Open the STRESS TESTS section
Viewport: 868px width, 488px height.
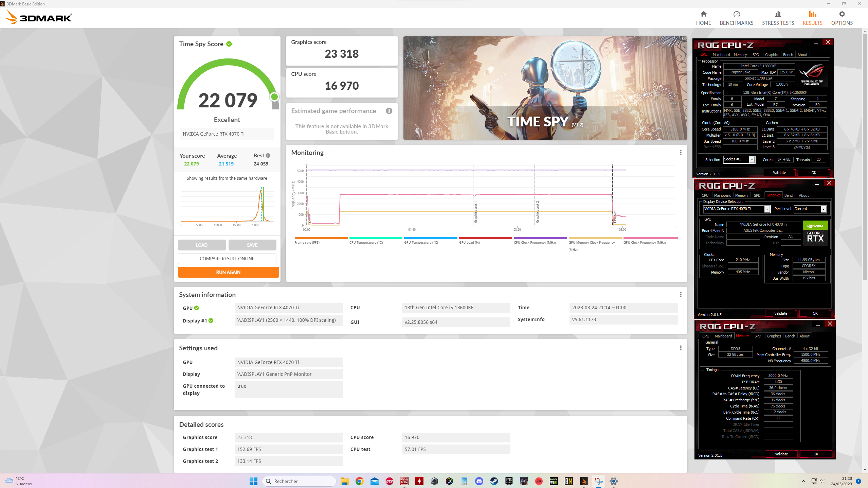[778, 18]
